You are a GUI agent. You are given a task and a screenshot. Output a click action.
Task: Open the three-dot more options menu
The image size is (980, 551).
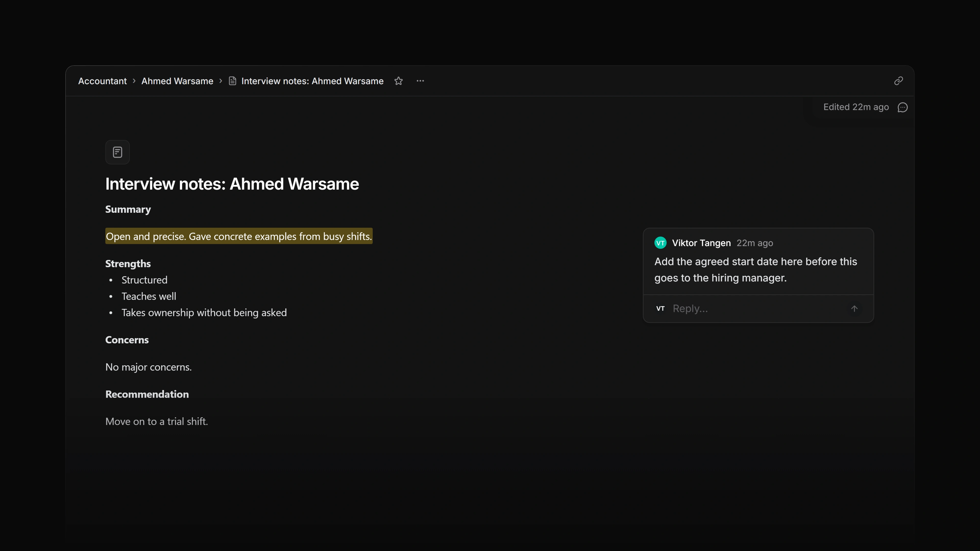(420, 81)
